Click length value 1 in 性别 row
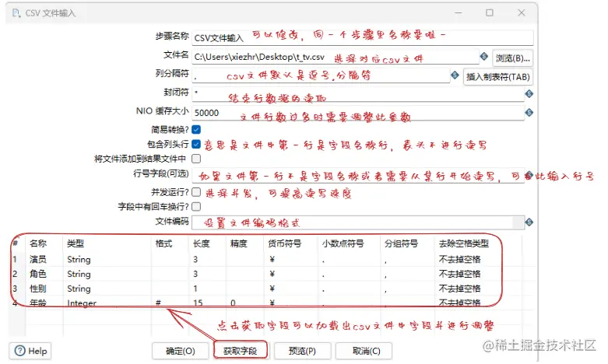 tap(195, 289)
